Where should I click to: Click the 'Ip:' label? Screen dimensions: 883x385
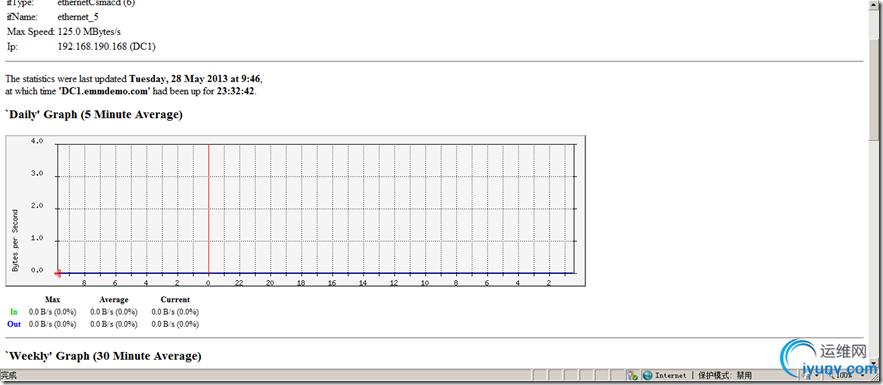[12, 47]
